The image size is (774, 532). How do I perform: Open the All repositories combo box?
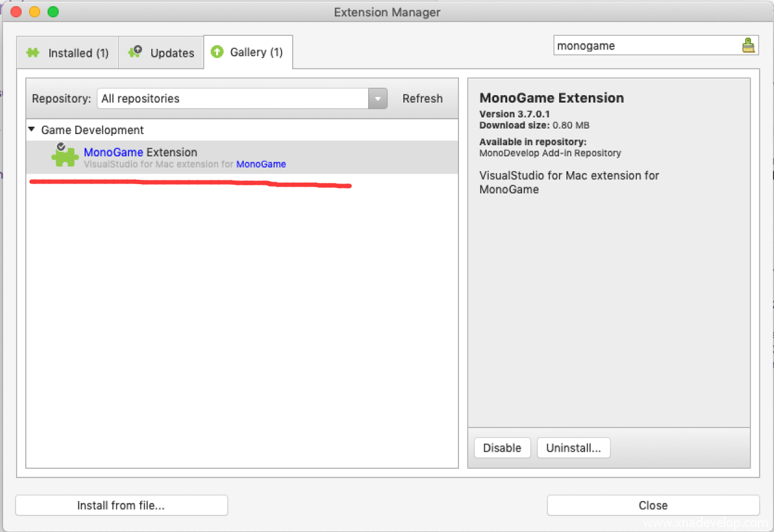pyautogui.click(x=233, y=99)
